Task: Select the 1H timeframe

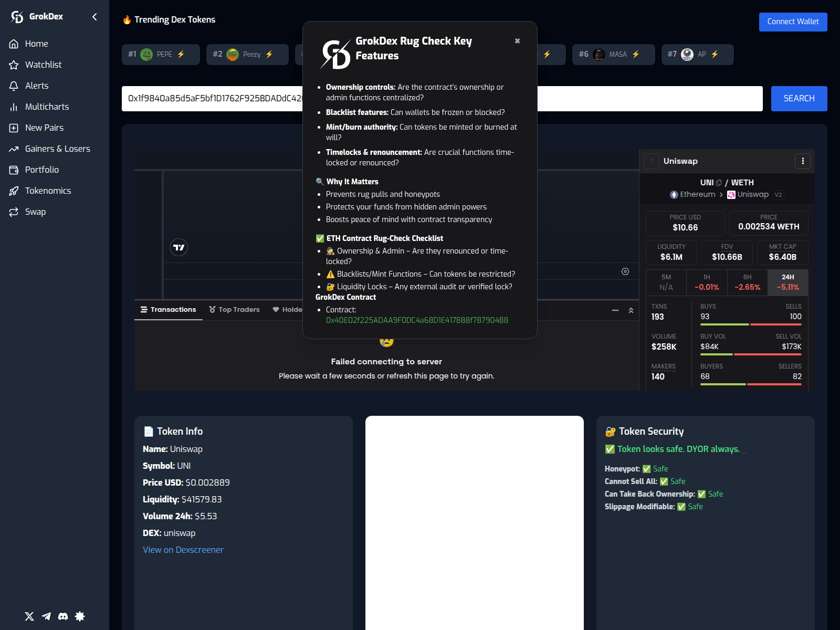Action: click(707, 282)
